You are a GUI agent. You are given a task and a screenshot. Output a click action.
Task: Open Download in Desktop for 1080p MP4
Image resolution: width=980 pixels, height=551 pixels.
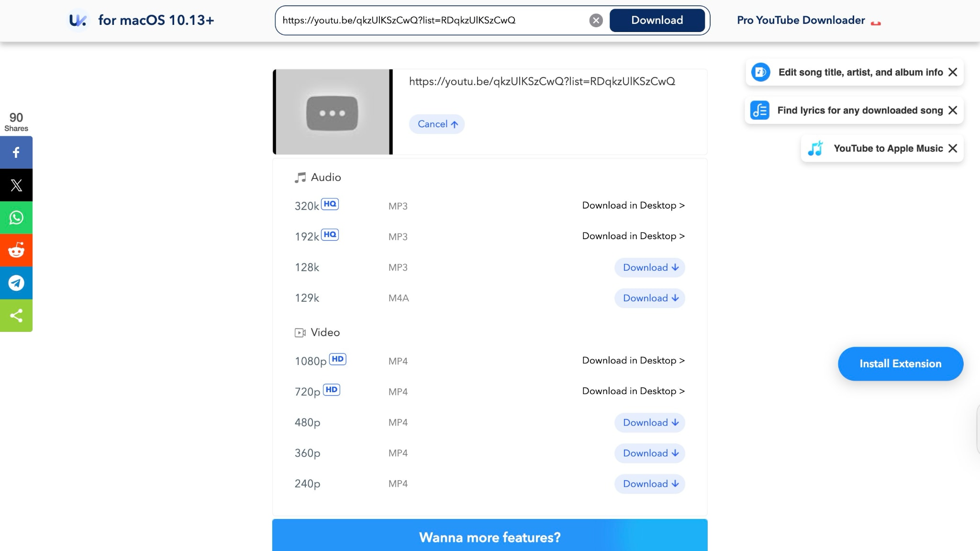(x=634, y=360)
